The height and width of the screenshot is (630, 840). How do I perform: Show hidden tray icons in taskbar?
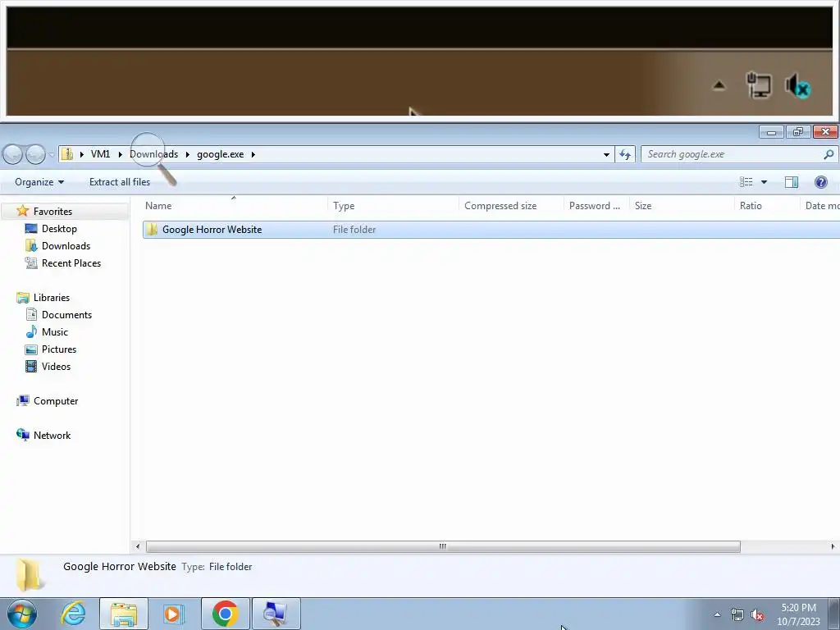(717, 615)
